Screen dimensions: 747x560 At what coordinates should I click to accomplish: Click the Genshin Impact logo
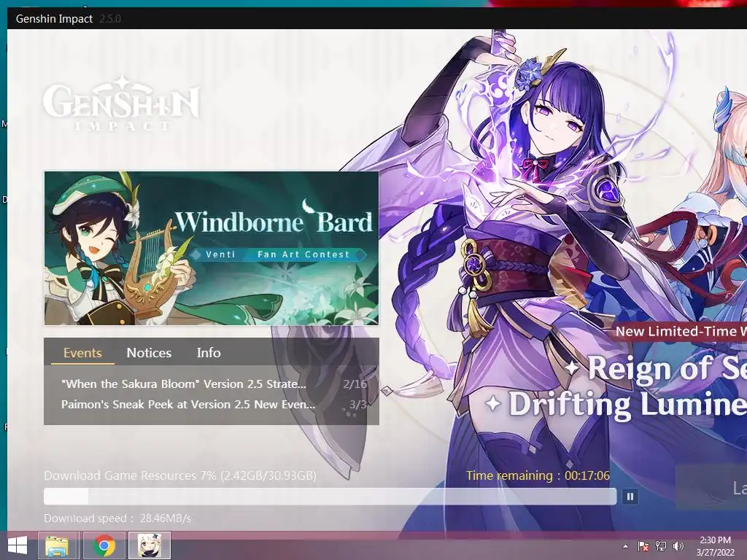122,104
